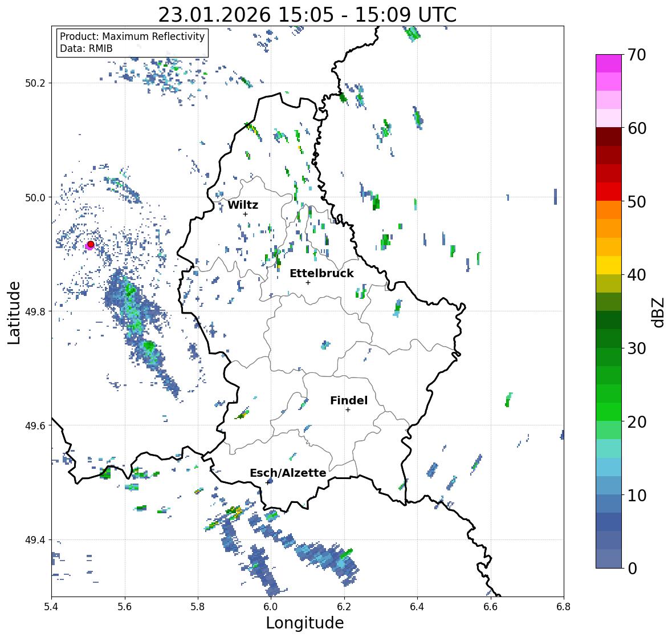Click the Wiltz label
Image resolution: width=672 pixels, height=637 pixels.
tap(243, 205)
